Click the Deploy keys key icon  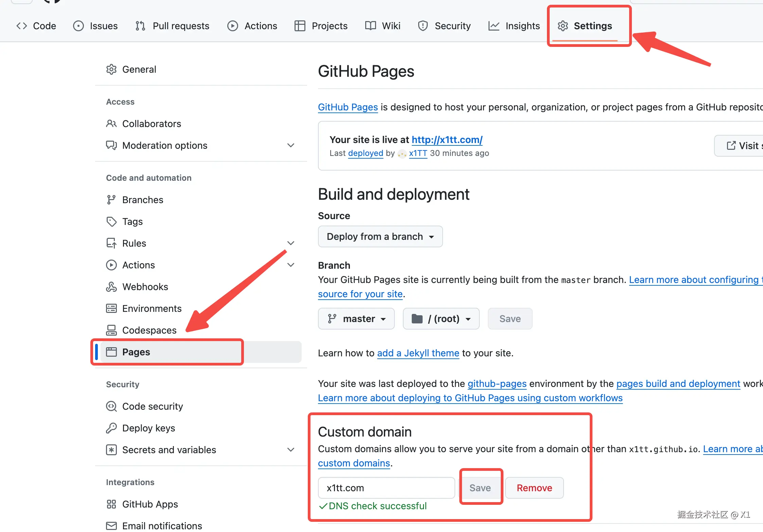(111, 428)
